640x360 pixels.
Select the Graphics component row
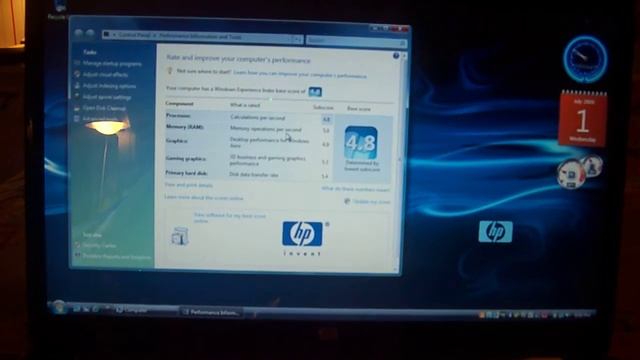pyautogui.click(x=248, y=143)
